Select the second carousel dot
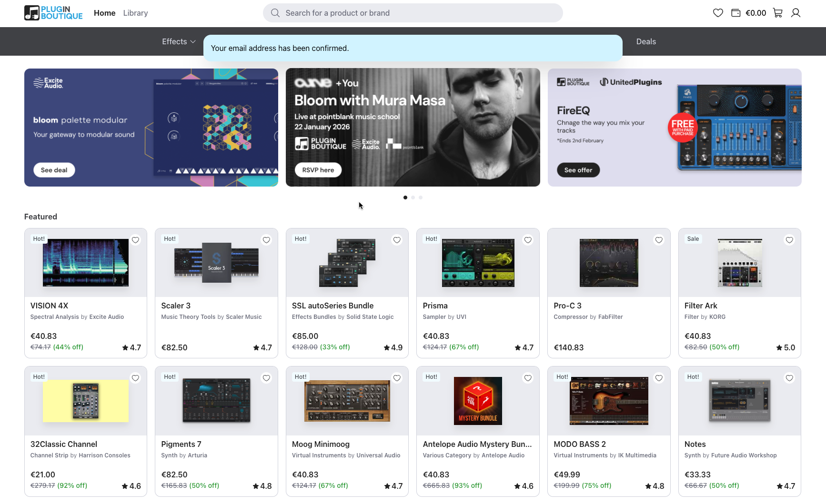 (x=413, y=198)
